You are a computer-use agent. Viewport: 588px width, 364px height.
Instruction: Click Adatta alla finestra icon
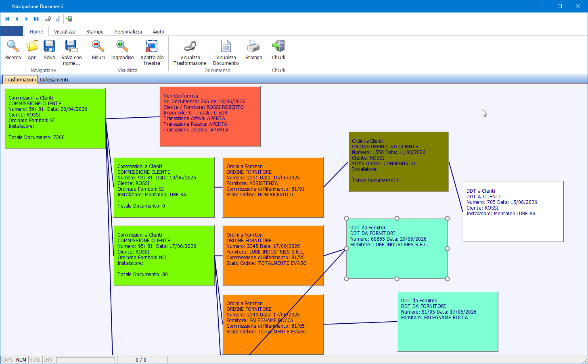[152, 46]
